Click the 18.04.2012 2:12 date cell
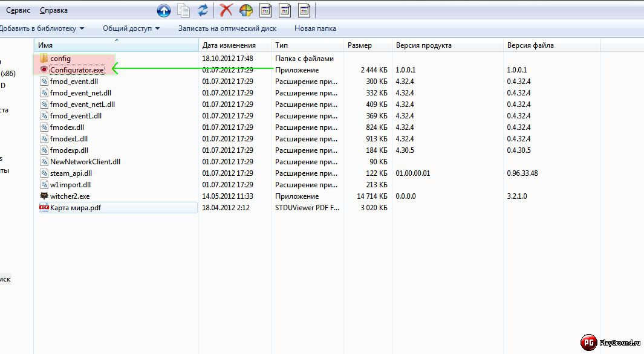 tap(226, 208)
